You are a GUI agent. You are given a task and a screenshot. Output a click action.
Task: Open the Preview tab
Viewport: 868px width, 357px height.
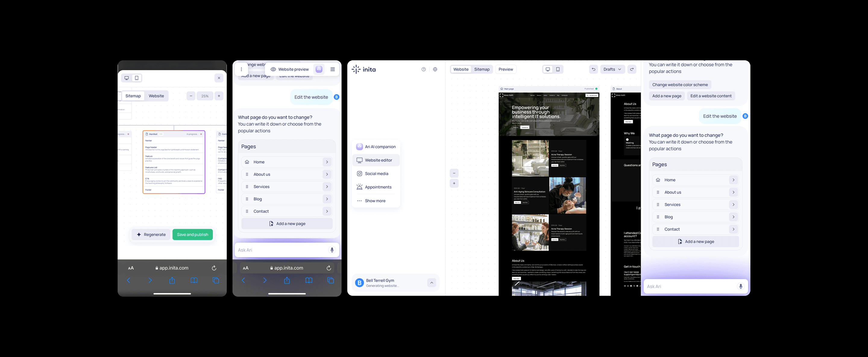pyautogui.click(x=505, y=69)
